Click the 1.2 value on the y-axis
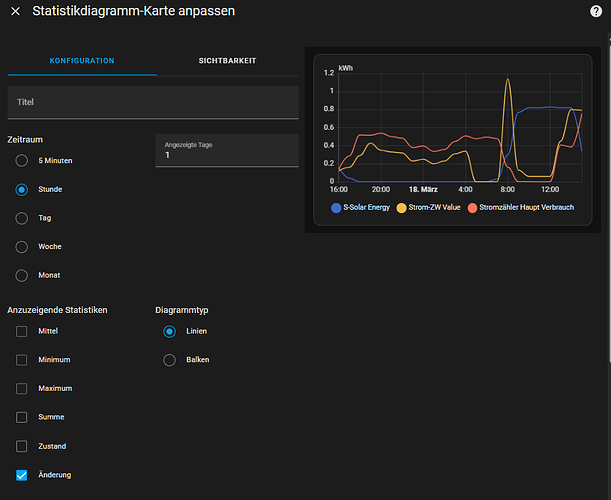Image resolution: width=611 pixels, height=500 pixels. (329, 73)
